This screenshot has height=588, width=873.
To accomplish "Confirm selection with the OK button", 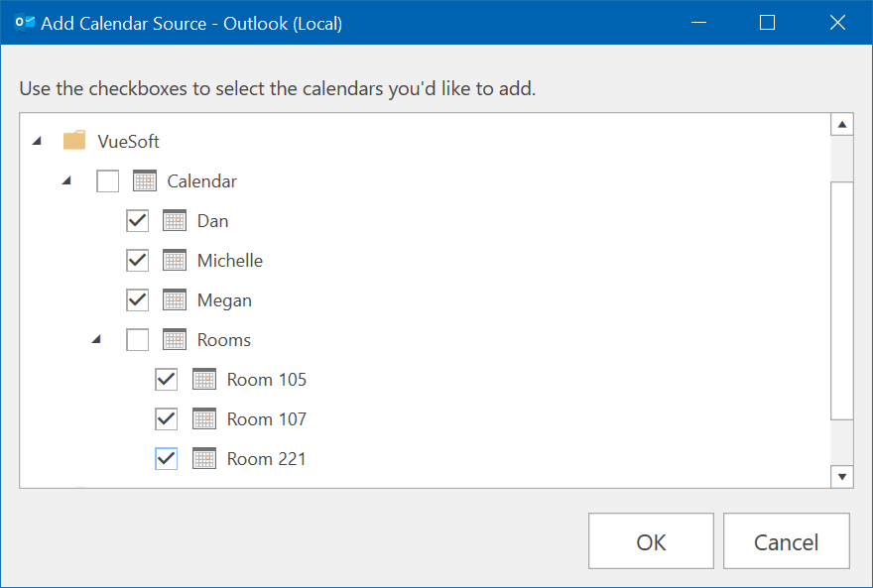I will (x=651, y=540).
